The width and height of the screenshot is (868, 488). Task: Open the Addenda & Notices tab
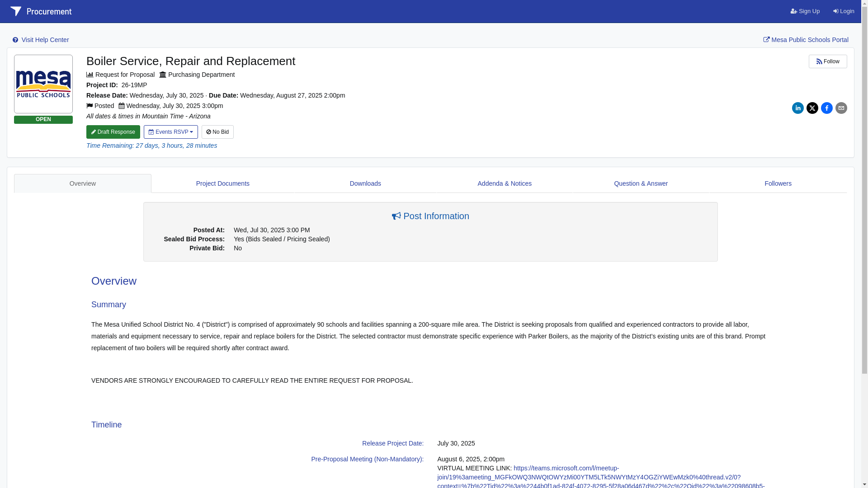coord(505,183)
